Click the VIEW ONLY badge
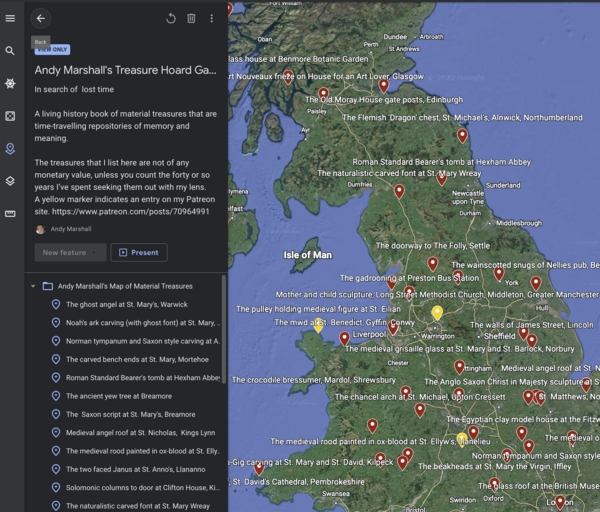 (x=52, y=49)
